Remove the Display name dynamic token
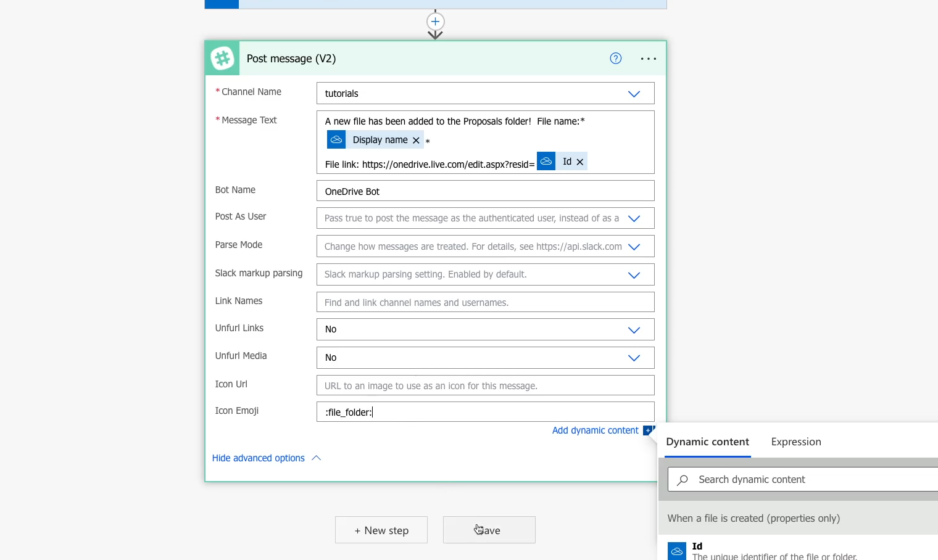Image resolution: width=938 pixels, height=560 pixels. tap(416, 140)
